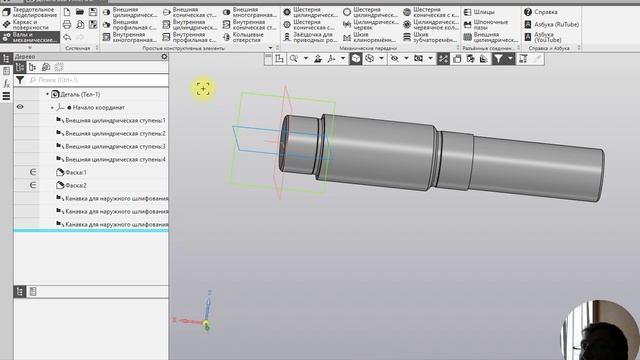This screenshot has width=640, height=360.
Task: Select Валы и механические toolset
Action: point(30,37)
